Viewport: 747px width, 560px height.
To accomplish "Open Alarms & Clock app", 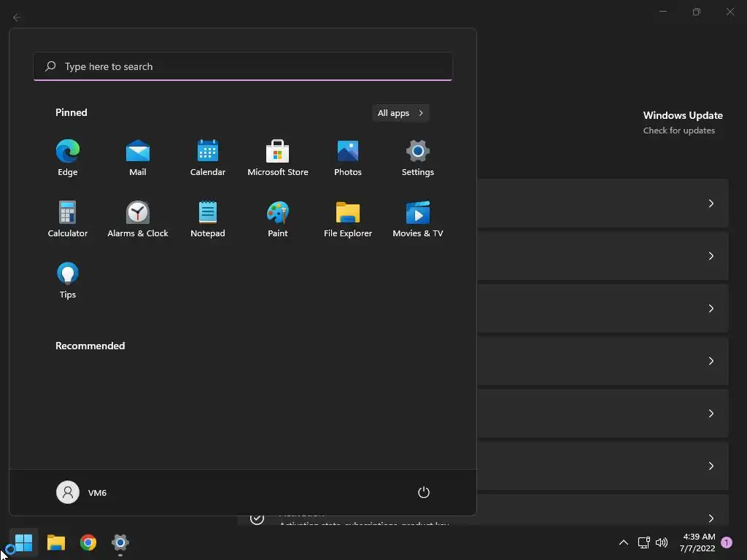I will coord(138,219).
